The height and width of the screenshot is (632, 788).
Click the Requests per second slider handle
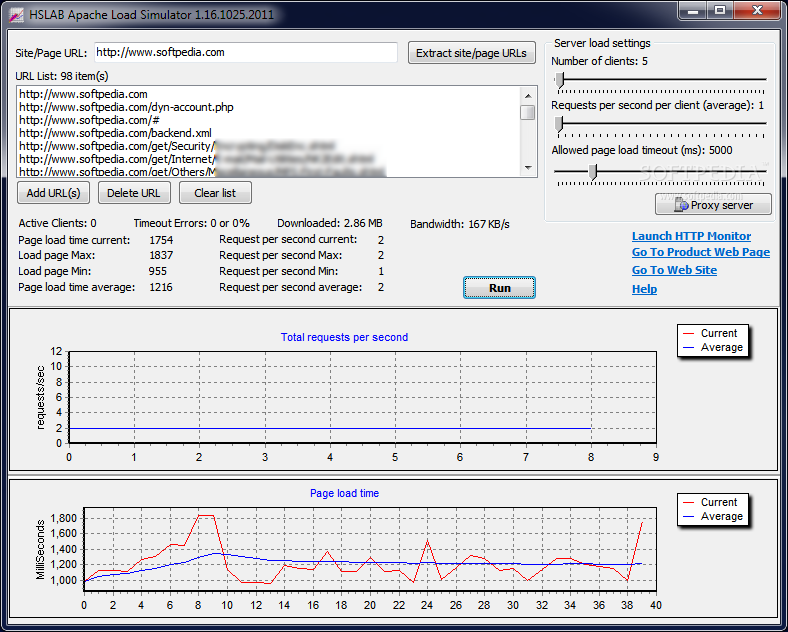559,124
